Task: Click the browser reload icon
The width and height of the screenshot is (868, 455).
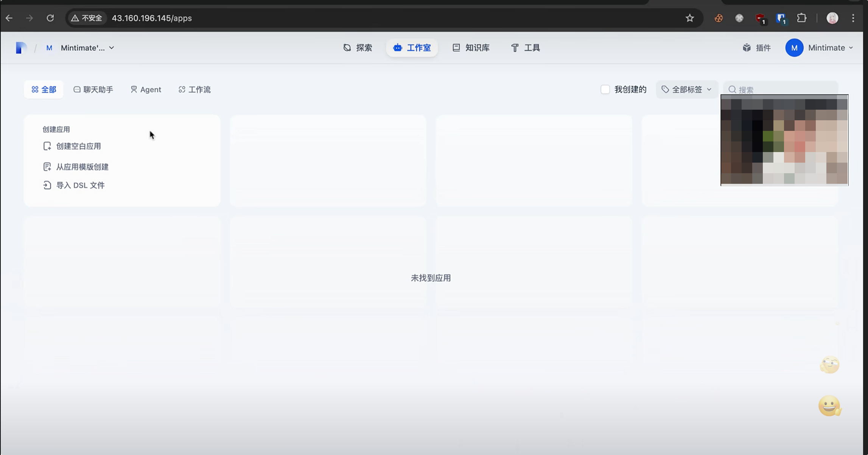Action: 50,18
